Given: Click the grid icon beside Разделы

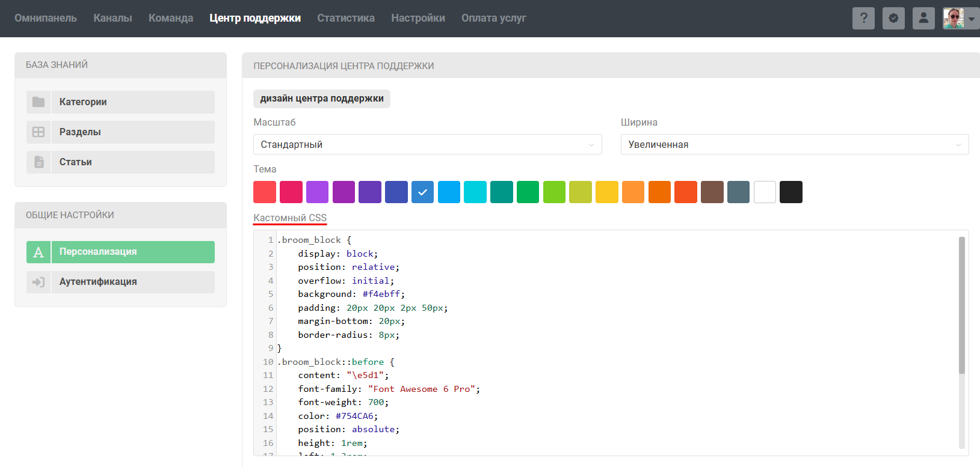Looking at the screenshot, I should (x=39, y=132).
